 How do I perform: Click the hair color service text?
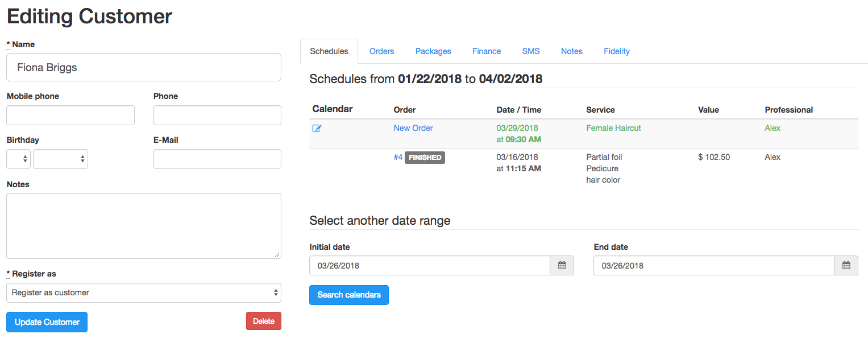pyautogui.click(x=603, y=180)
